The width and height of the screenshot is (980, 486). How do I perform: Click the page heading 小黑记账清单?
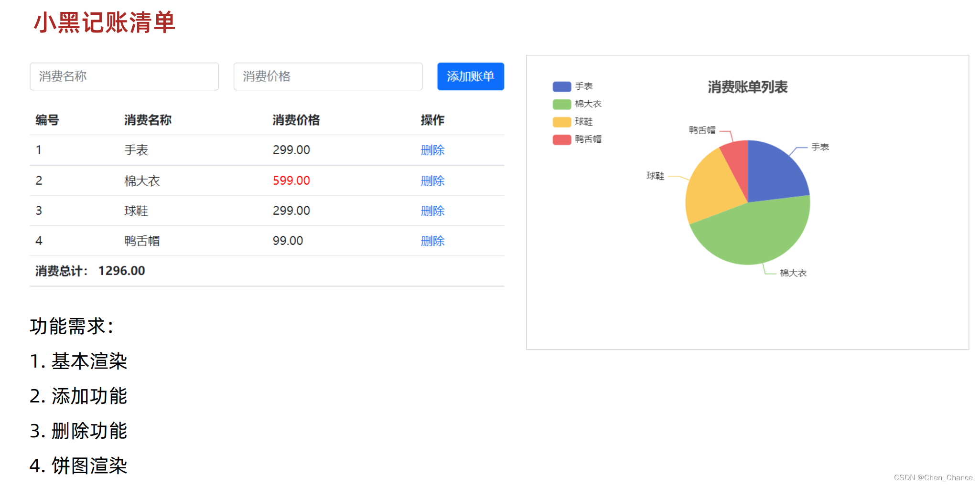pos(105,22)
